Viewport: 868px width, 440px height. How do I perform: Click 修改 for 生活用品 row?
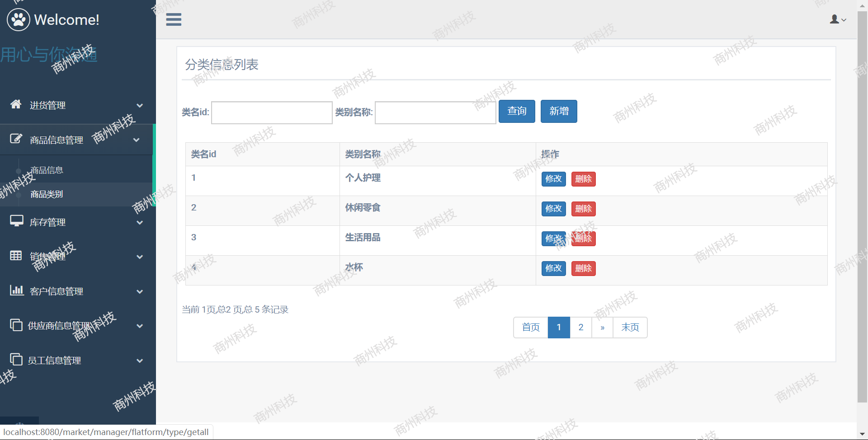pos(554,239)
